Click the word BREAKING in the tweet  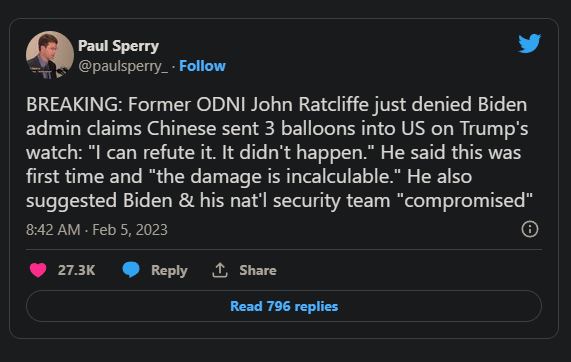pyautogui.click(x=72, y=105)
